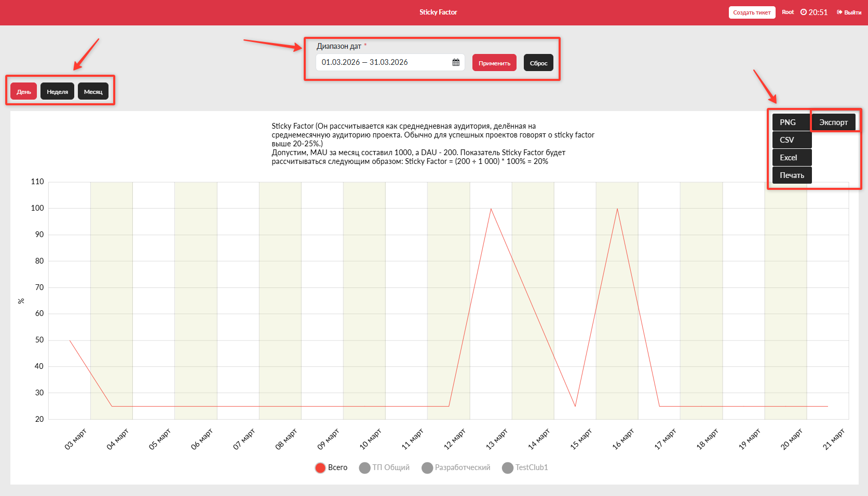Viewport: 868px width, 496px height.
Task: Choose CSV export option
Action: coord(792,140)
